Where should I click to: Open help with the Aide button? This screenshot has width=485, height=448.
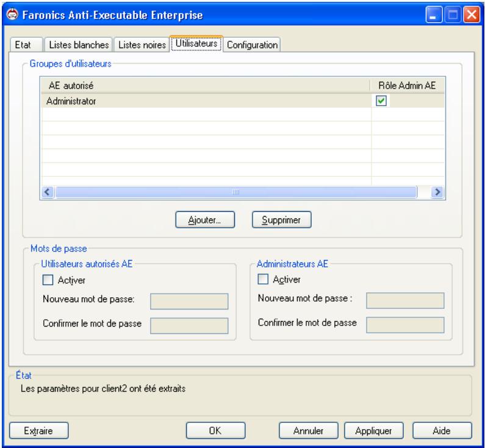pyautogui.click(x=442, y=431)
